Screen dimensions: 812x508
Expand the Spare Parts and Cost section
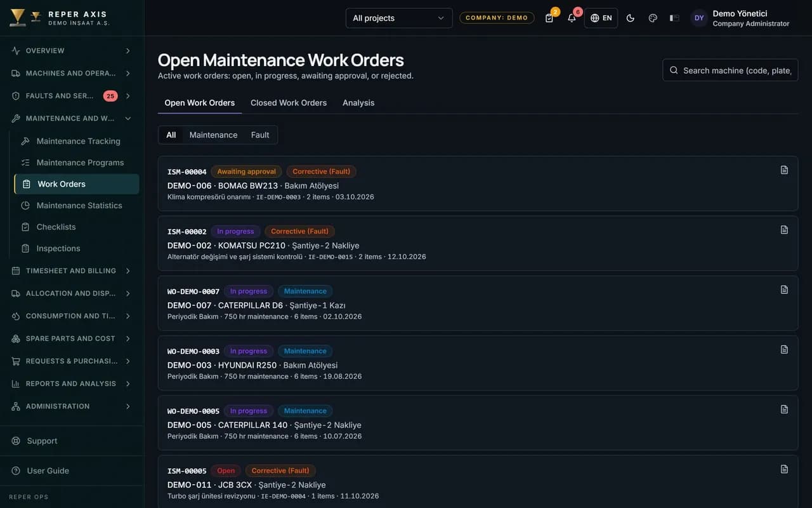pyautogui.click(x=72, y=338)
